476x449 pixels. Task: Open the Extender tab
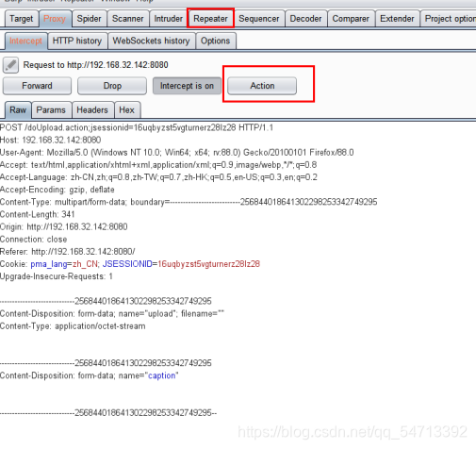point(397,19)
